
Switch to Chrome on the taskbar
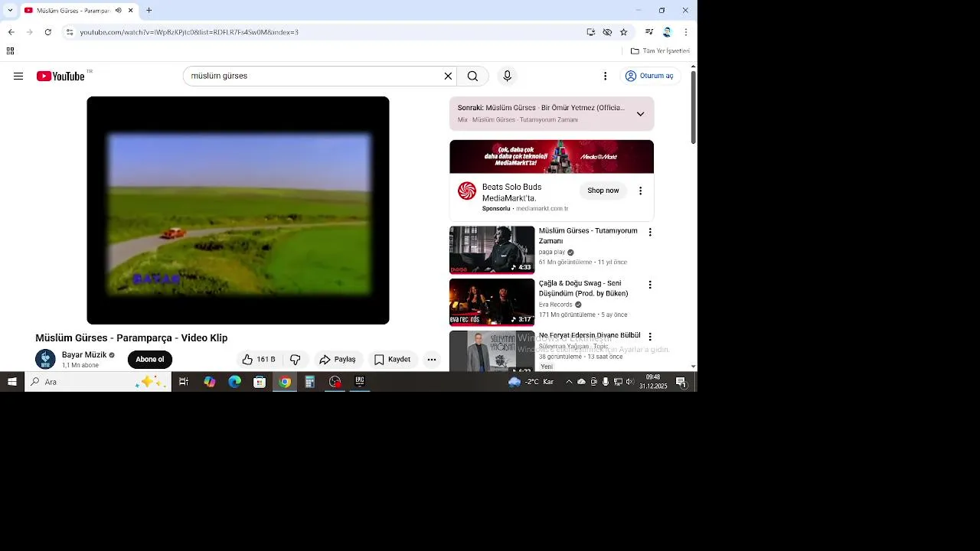tap(285, 382)
